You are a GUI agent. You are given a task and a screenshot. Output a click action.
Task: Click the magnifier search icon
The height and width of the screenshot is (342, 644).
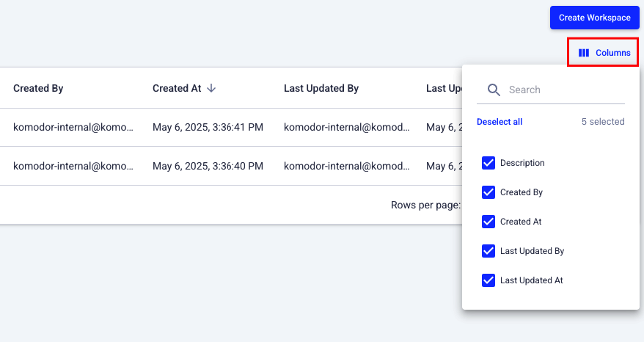coord(494,90)
